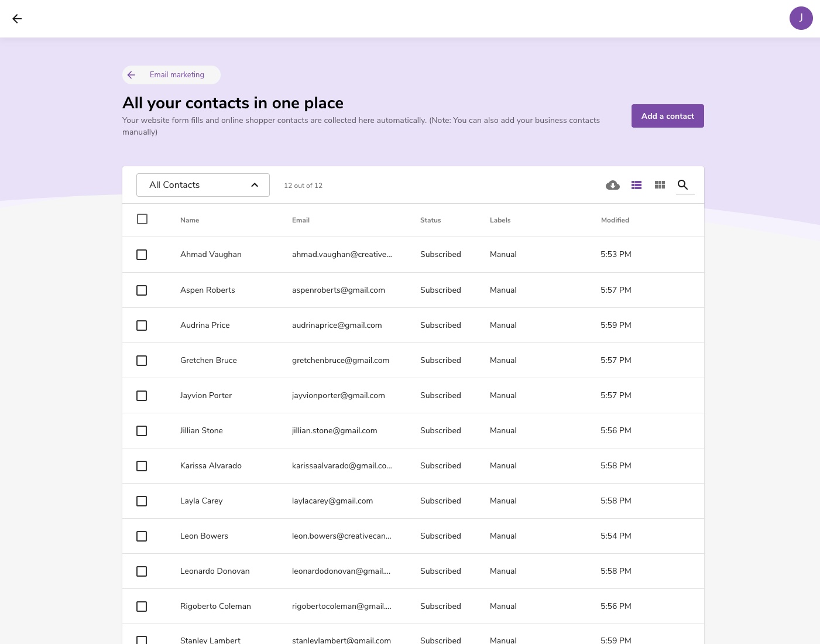Click email laylacarey@gmail.com
820x644 pixels.
pos(332,501)
